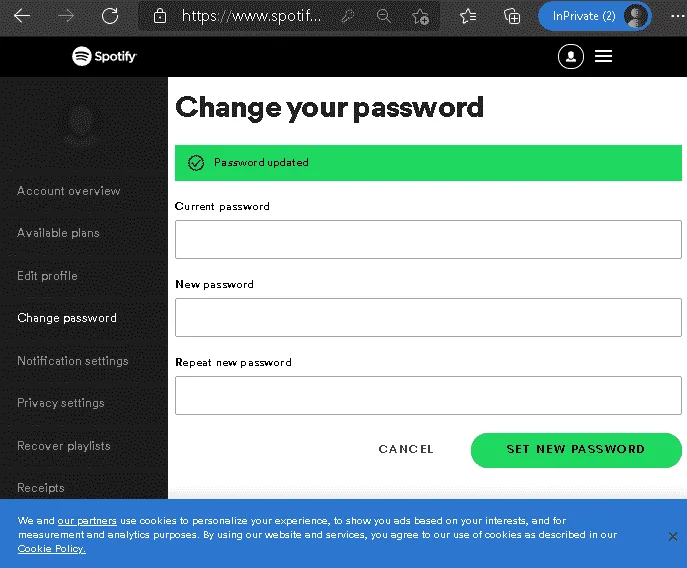Go back with browser back arrow

tap(22, 16)
